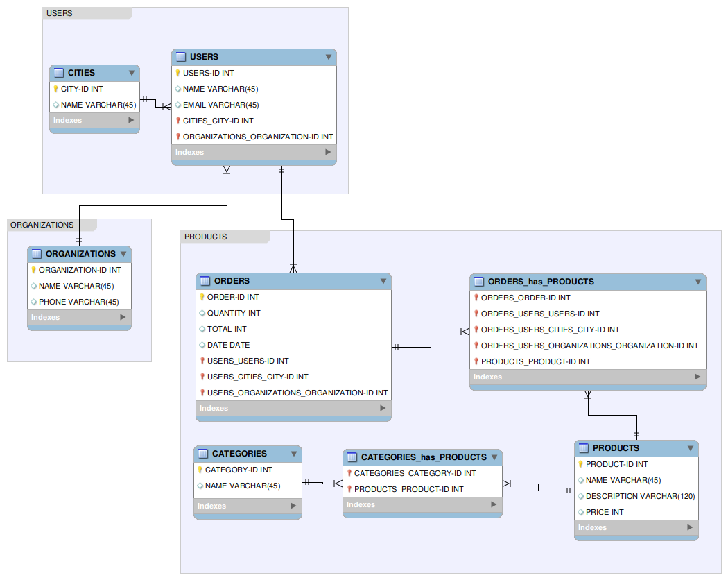This screenshot has width=728, height=580.
Task: Open the dropdown arrow on the CITIES table
Action: (x=132, y=73)
